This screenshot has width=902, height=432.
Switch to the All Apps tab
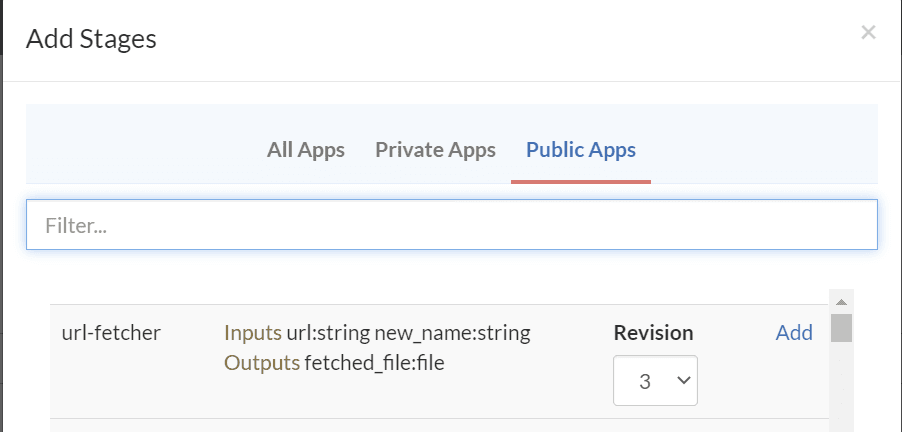[305, 150]
